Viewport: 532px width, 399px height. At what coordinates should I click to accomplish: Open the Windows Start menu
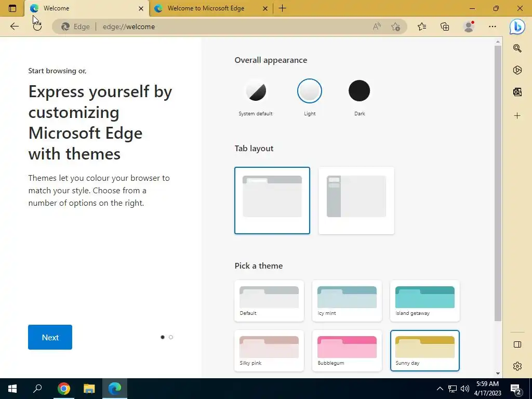point(12,389)
